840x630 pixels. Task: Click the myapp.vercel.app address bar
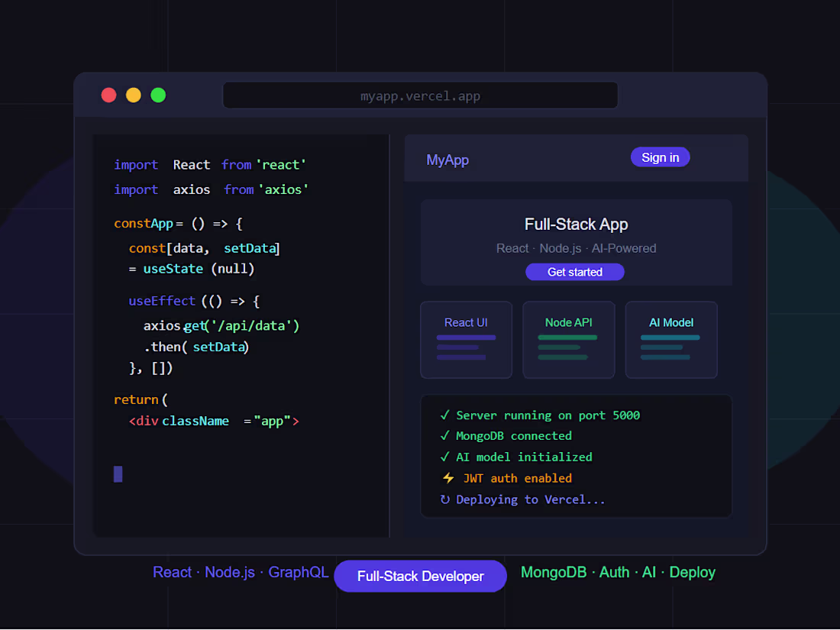tap(421, 96)
